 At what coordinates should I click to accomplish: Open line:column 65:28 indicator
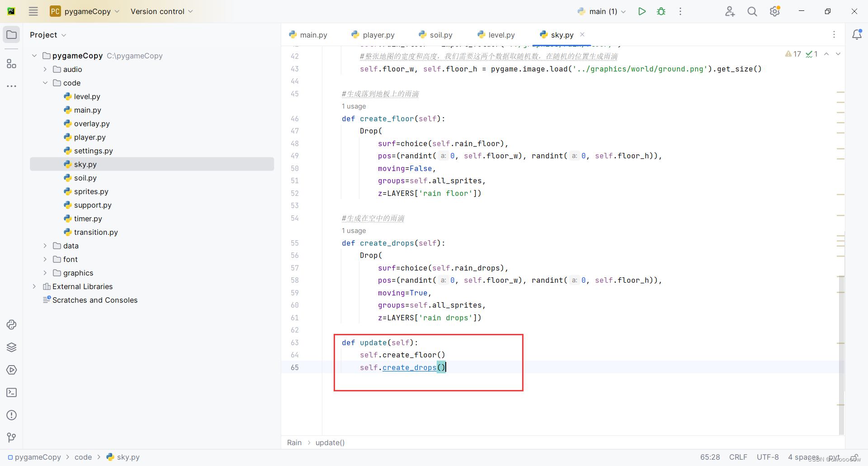[x=710, y=457]
